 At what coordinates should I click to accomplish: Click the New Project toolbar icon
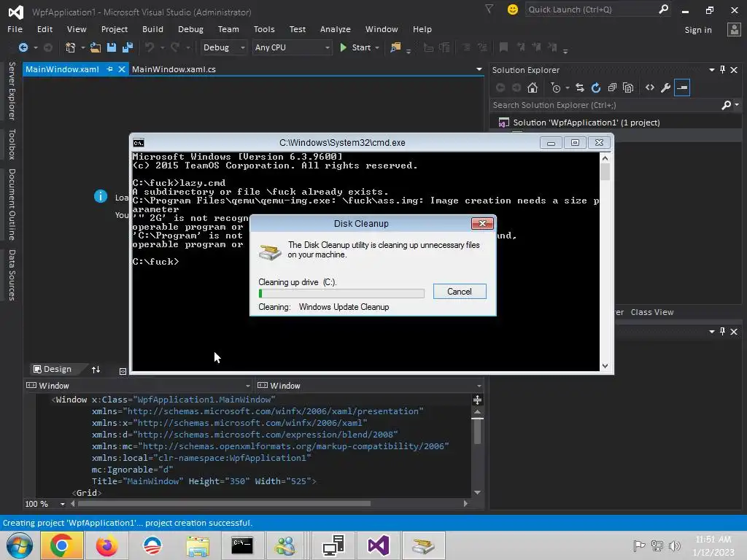coord(71,47)
